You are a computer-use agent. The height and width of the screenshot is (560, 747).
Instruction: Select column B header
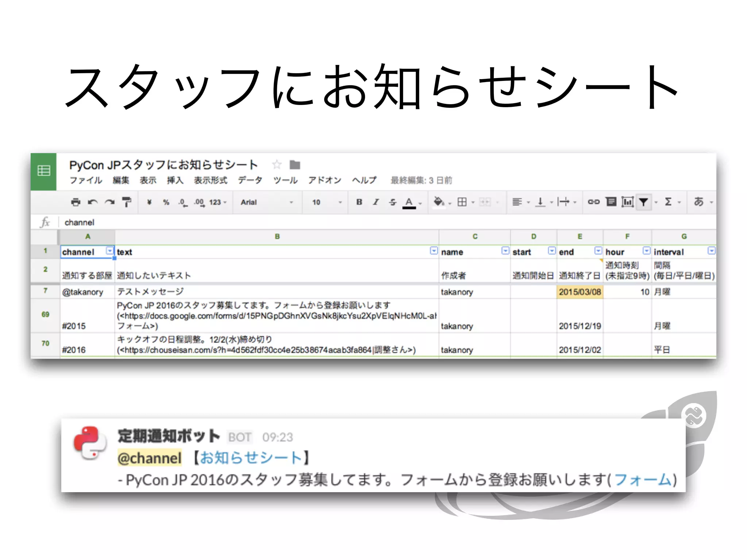tap(277, 237)
